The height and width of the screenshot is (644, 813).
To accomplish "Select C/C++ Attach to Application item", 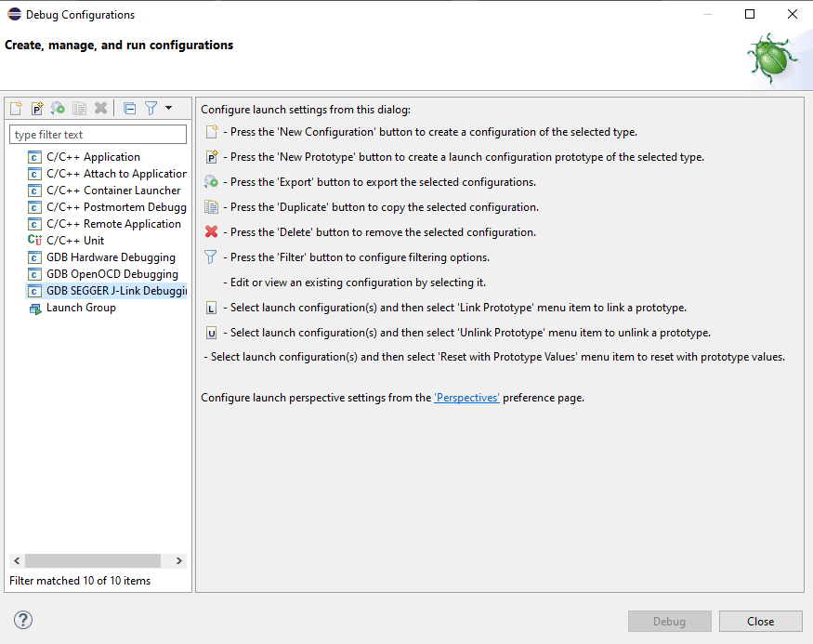I will (x=115, y=174).
